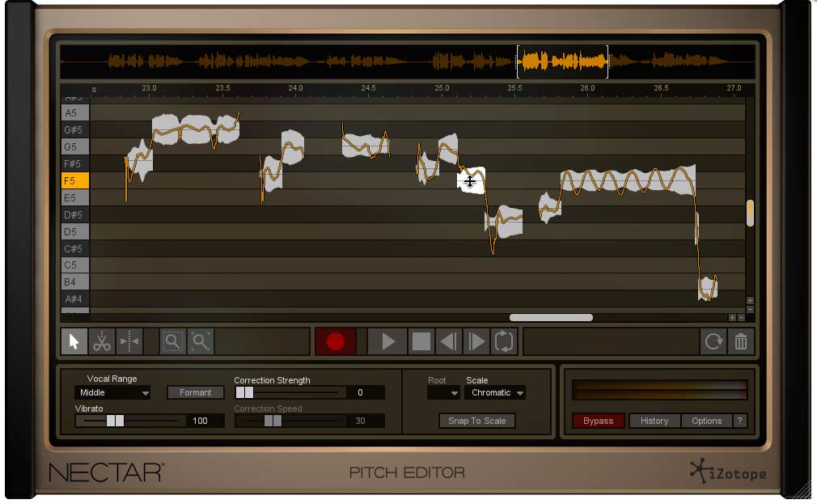Open the History panel

coord(654,421)
